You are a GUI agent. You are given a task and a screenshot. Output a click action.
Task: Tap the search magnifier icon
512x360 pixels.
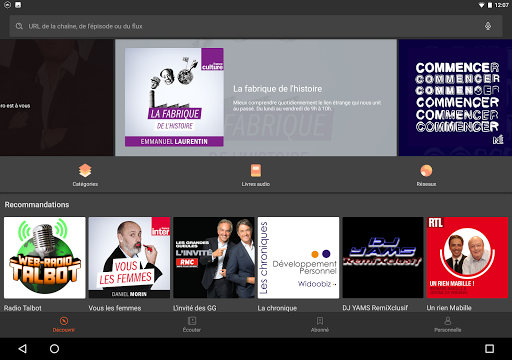point(19,26)
